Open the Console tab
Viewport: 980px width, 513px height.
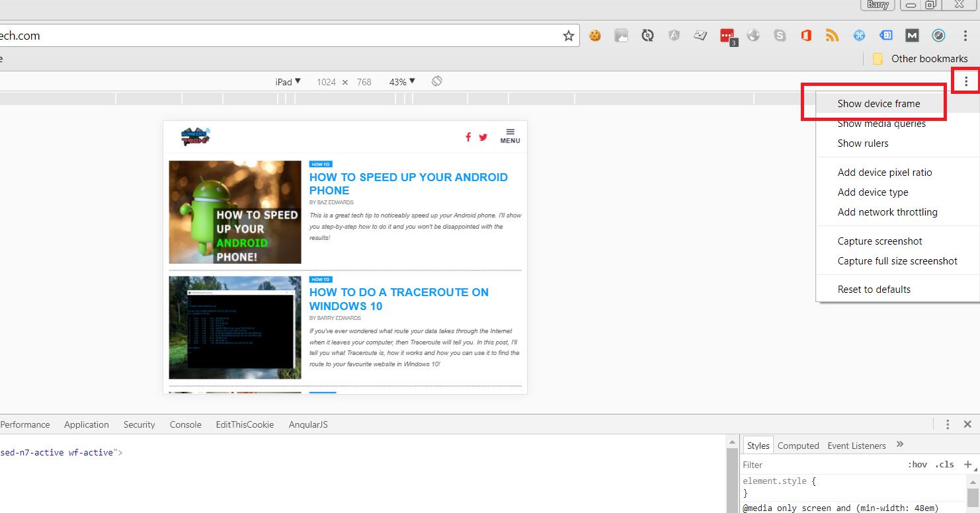point(185,424)
